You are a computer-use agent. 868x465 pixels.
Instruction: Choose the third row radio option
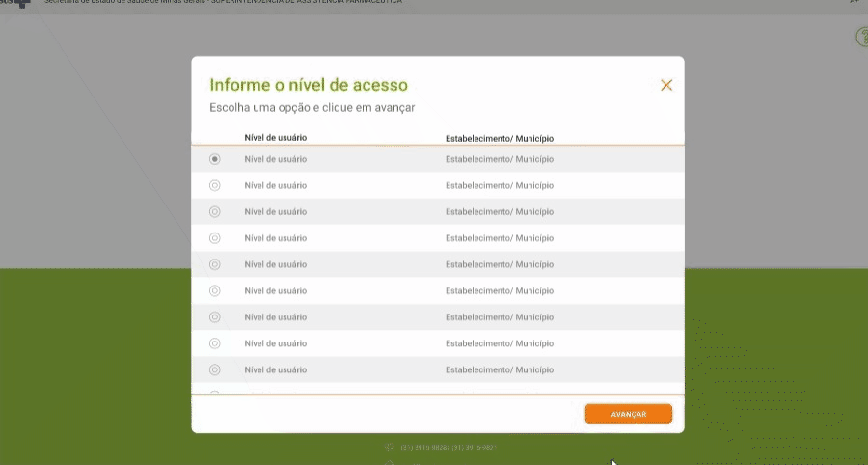215,211
